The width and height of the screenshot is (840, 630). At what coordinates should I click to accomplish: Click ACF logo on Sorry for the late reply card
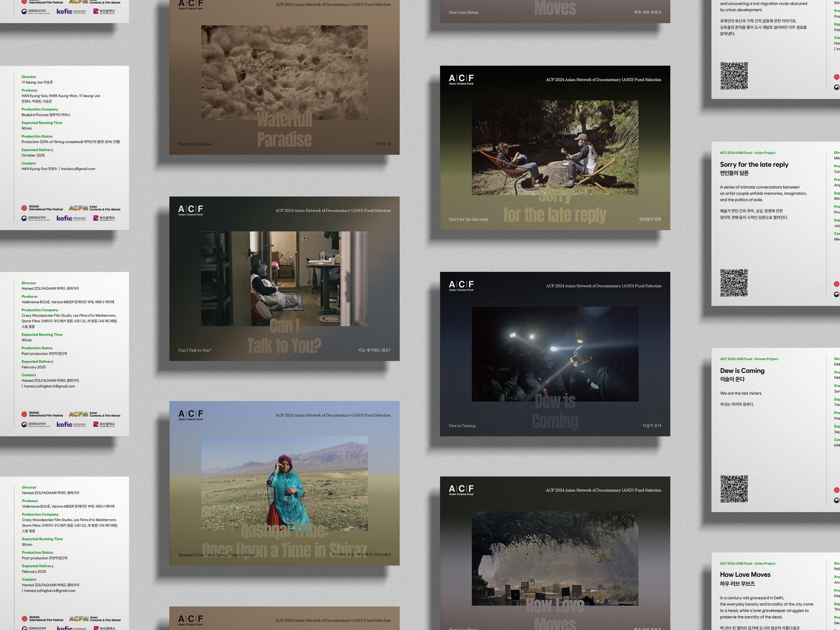461,79
